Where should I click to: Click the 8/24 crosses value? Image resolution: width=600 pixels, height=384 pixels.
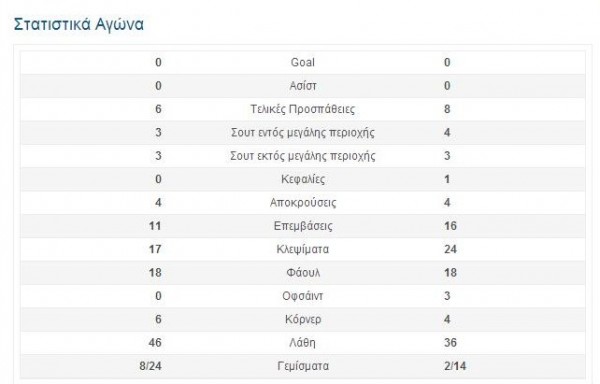click(150, 366)
